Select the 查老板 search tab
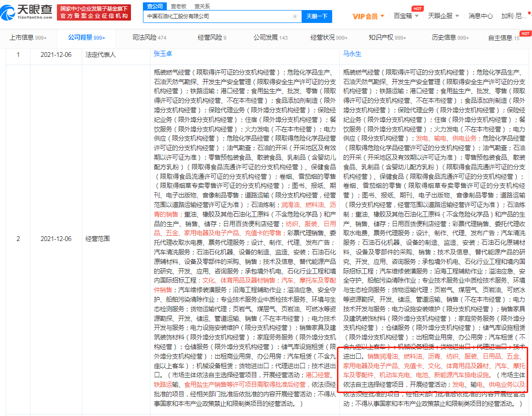This screenshot has height=416, width=532. click(x=178, y=6)
